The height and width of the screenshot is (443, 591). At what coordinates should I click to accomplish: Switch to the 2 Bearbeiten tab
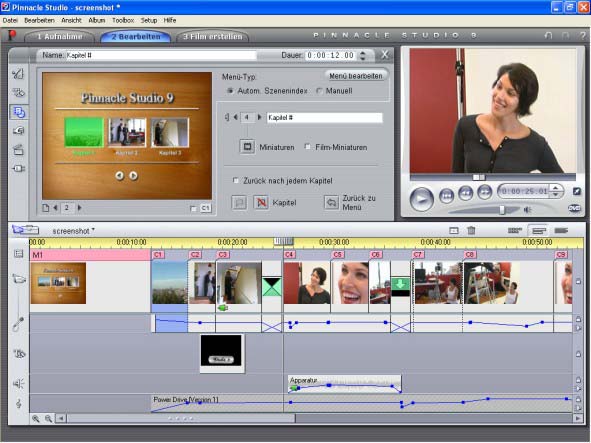click(136, 37)
